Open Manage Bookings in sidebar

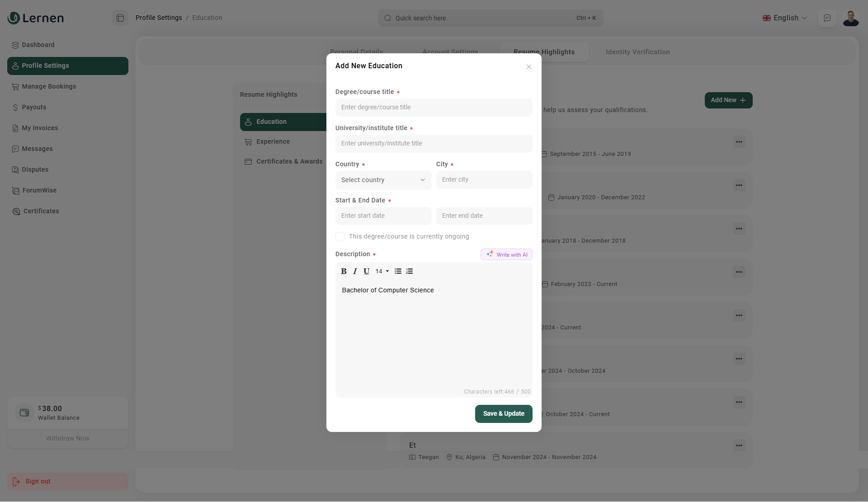coord(49,86)
